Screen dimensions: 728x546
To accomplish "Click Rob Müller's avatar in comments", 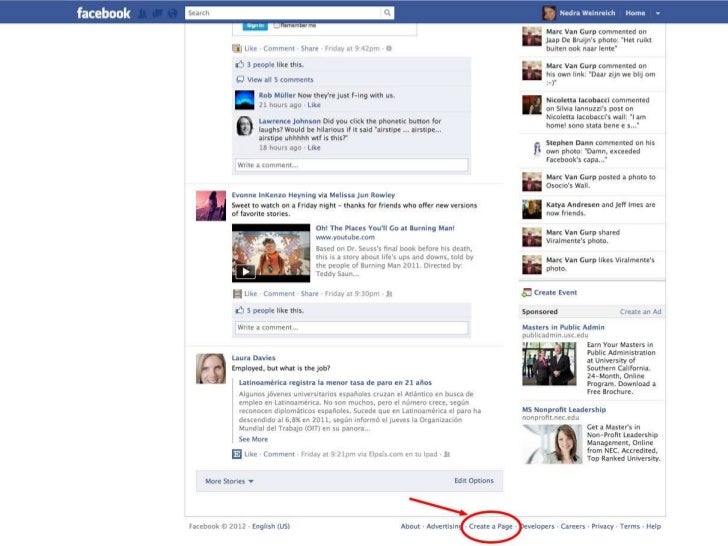I will (245, 100).
